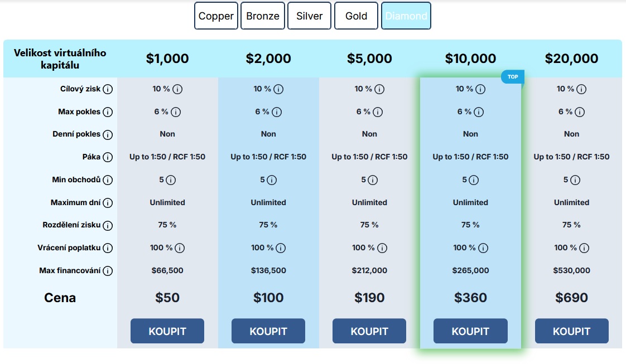The width and height of the screenshot is (626, 364).
Task: Open info icon beside Rozdělení zisku
Action: 108,225
